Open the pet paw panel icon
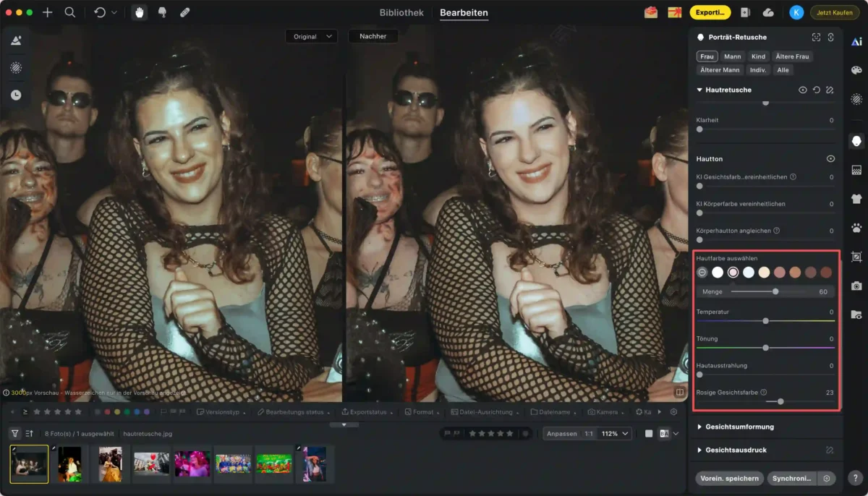868x496 pixels. pos(856,228)
